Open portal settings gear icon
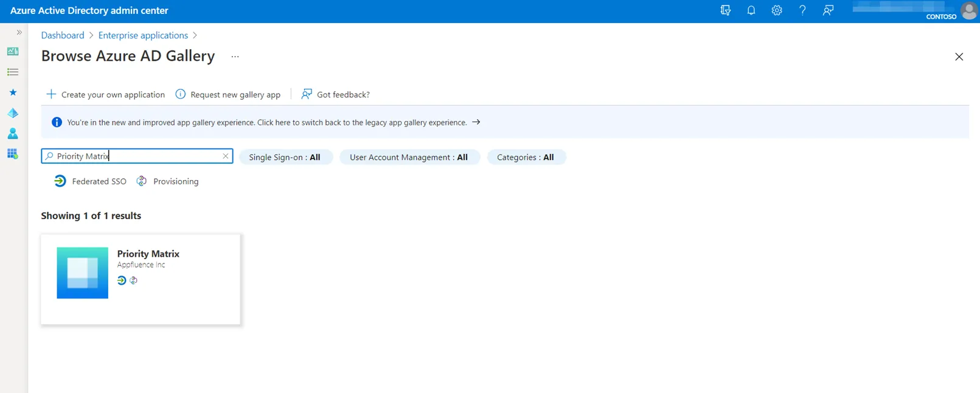The width and height of the screenshot is (980, 393). pos(777,10)
